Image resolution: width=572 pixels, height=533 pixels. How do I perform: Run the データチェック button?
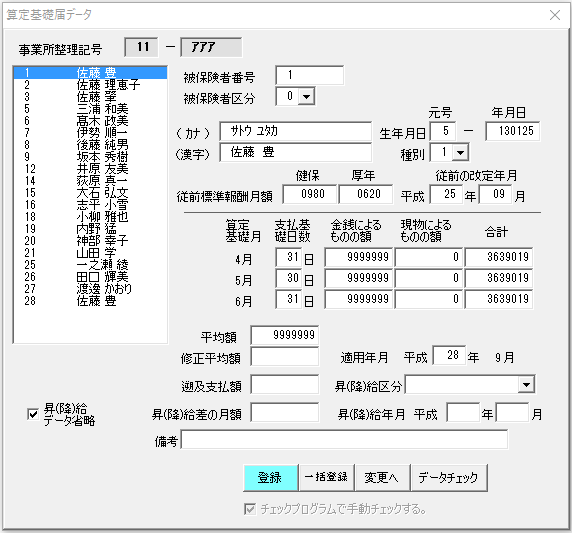[449, 478]
